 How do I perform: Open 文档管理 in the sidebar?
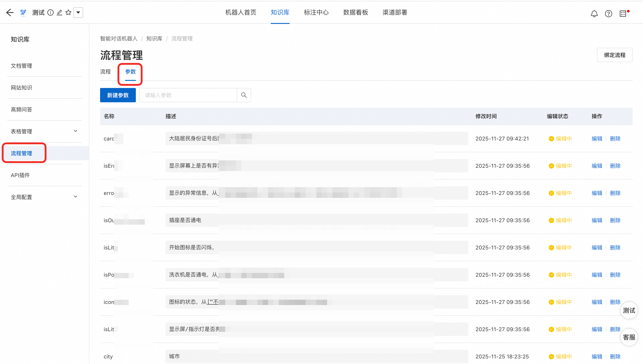coord(21,66)
